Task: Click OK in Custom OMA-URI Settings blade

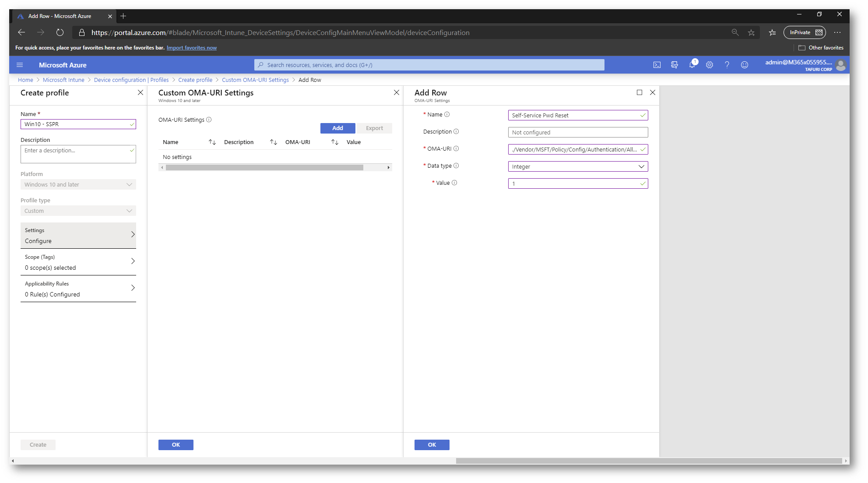Action: coord(176,444)
